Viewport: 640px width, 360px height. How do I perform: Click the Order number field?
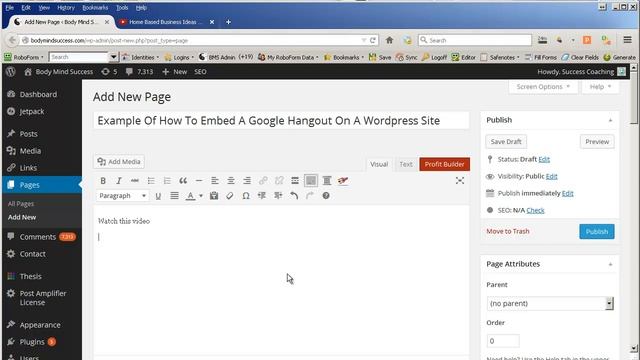(x=503, y=341)
